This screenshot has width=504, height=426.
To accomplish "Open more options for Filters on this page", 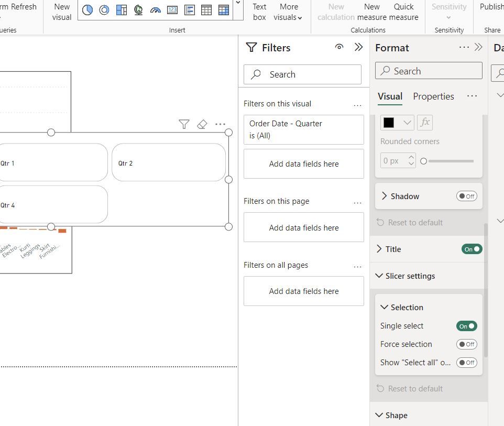I will [x=357, y=203].
